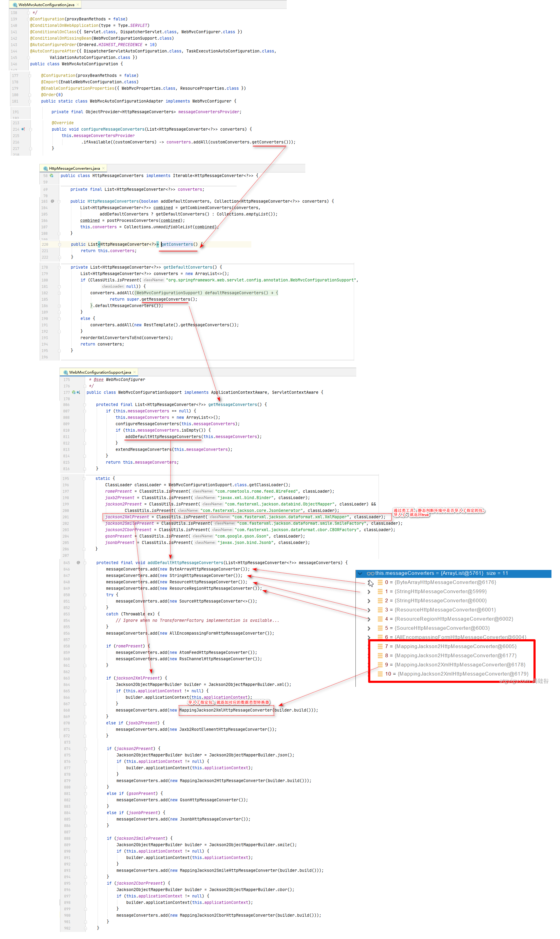
Task: Click configureMessageConverters method name at line 214
Action: [113, 129]
